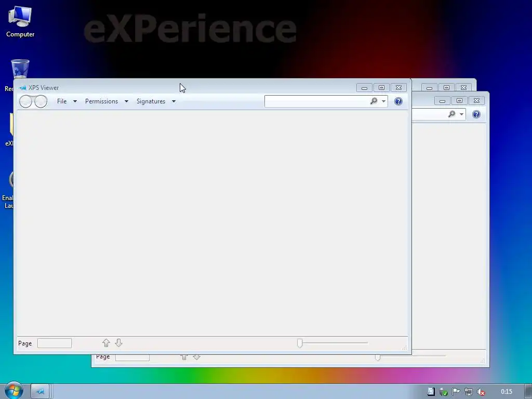Maximize the back-right XPS Viewer window
532x399 pixels.
click(x=459, y=101)
